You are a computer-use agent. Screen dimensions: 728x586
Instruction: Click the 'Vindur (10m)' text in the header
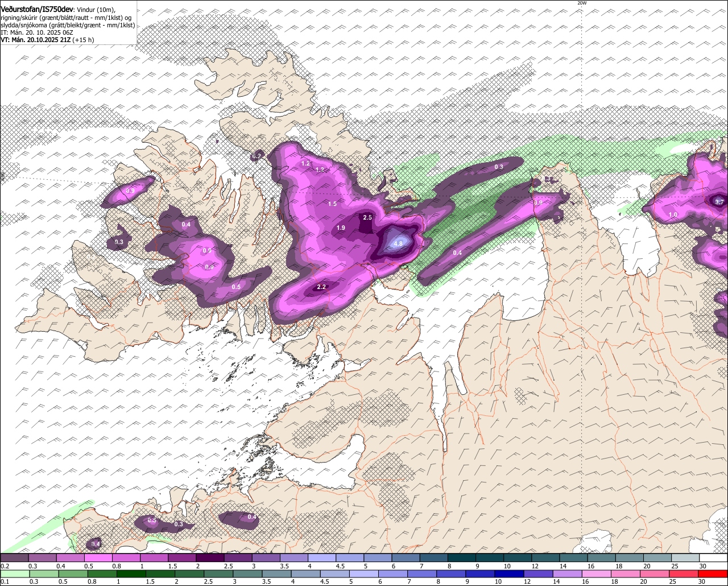96,10
